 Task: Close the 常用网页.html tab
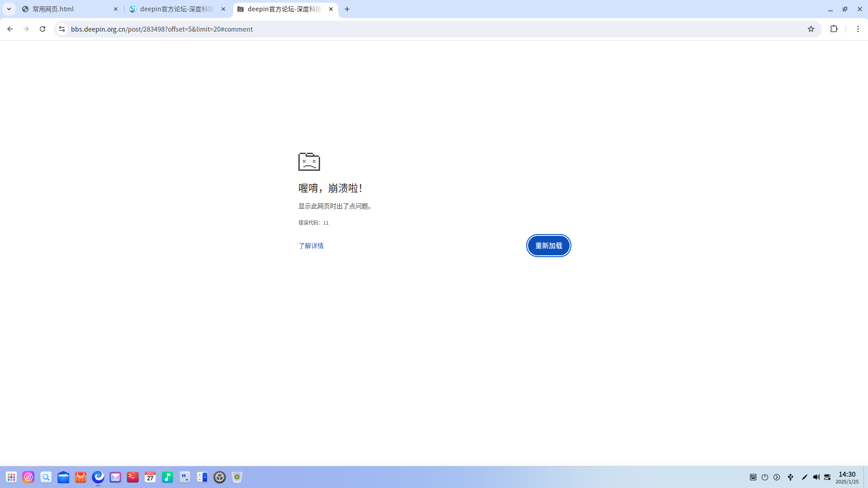116,9
